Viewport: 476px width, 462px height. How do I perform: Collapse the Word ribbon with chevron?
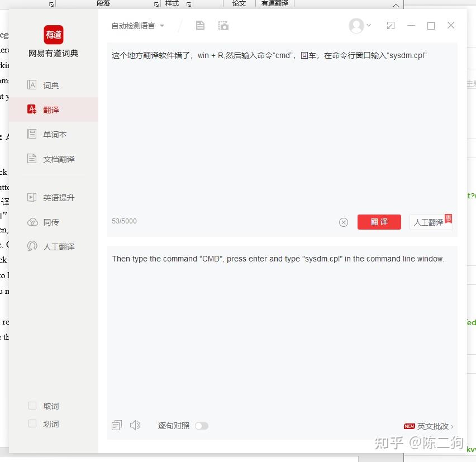(396, 5)
